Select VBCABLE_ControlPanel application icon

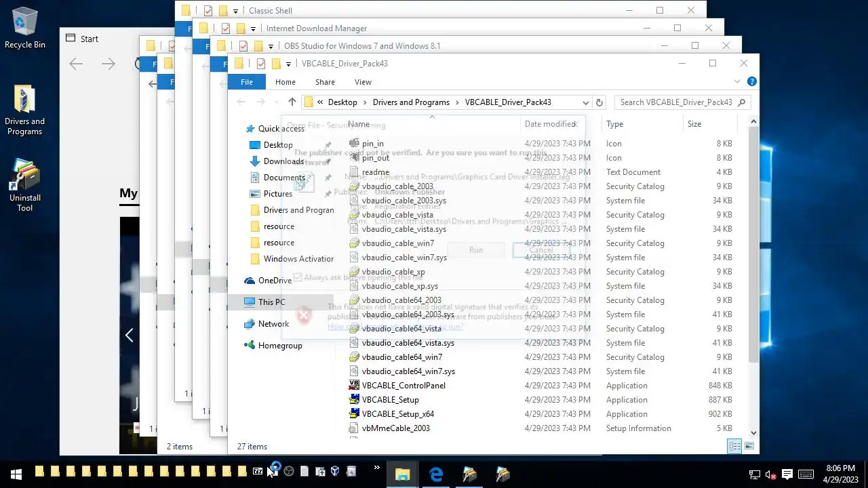click(x=354, y=385)
